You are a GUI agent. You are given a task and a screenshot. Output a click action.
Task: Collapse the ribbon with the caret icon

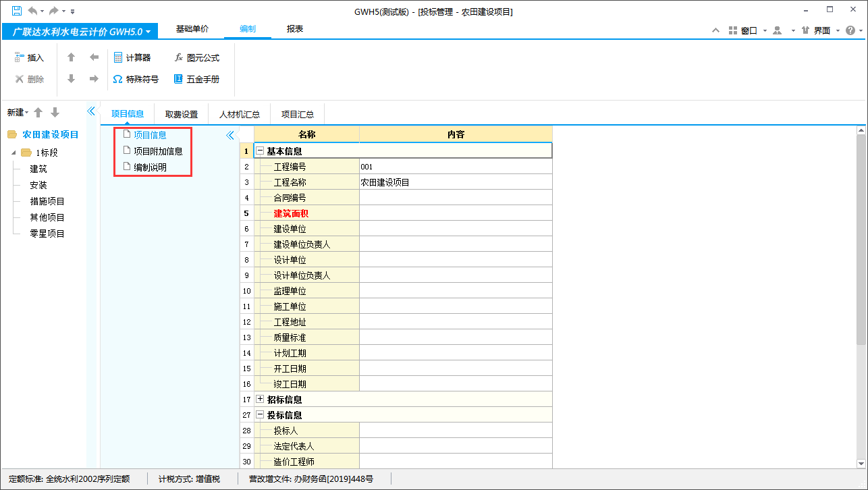click(x=717, y=31)
